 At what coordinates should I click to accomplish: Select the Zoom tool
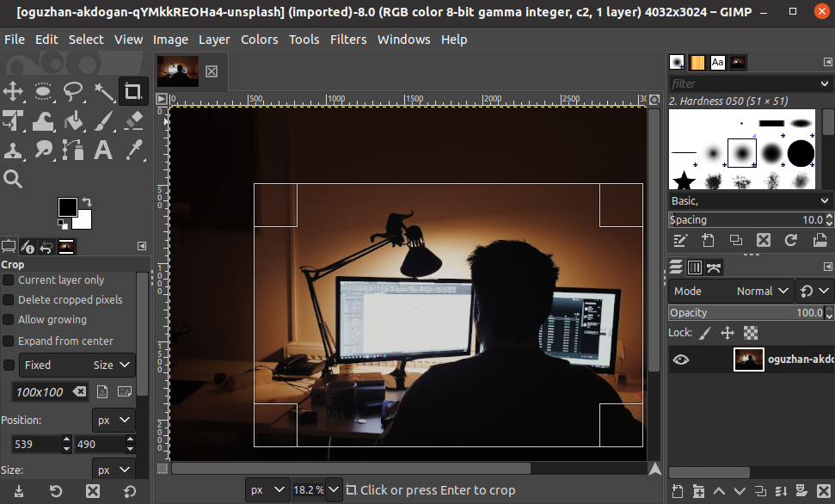pos(13,179)
